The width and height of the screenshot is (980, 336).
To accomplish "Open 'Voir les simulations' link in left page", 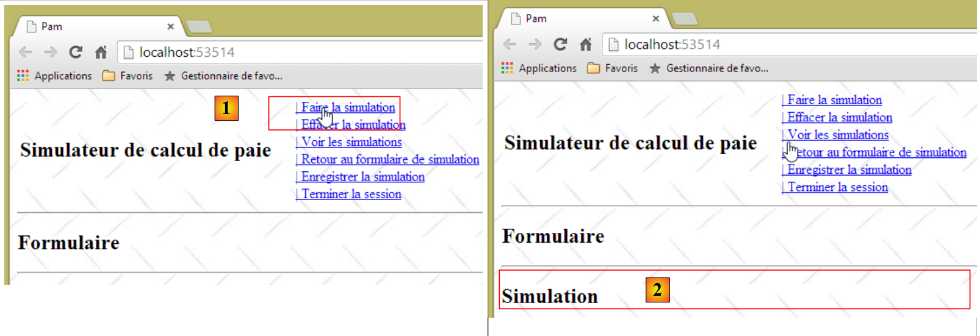I will click(x=351, y=142).
